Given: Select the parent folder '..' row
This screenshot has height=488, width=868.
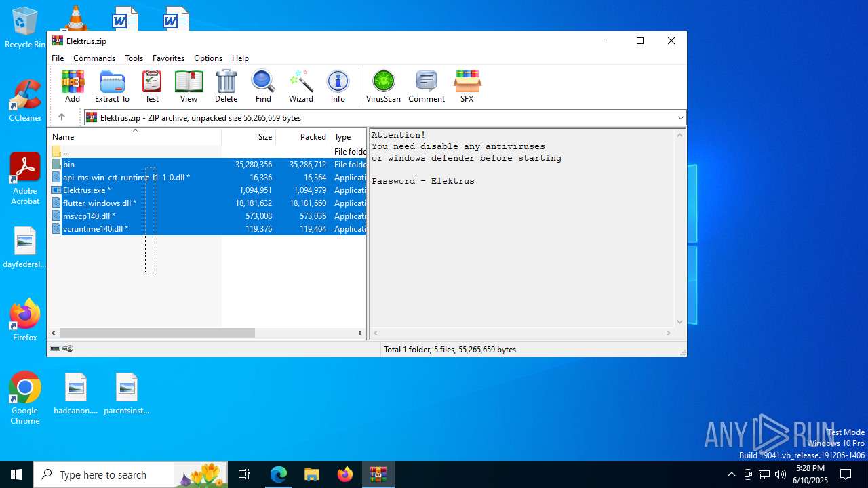Looking at the screenshot, I should pos(208,151).
